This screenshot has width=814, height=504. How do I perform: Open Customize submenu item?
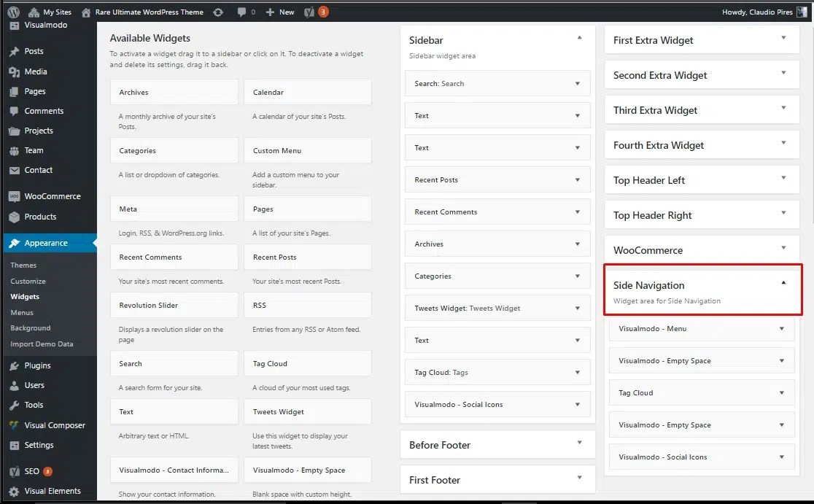(28, 282)
